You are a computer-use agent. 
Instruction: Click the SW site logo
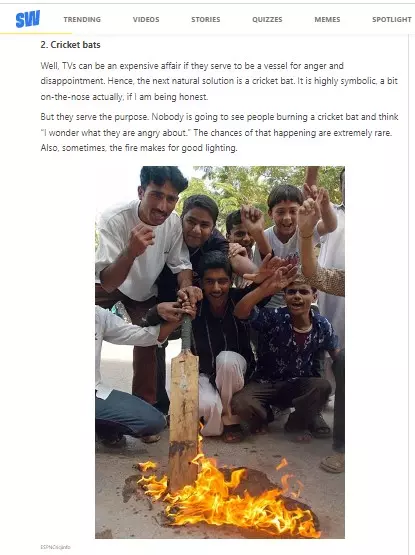[x=28, y=19]
